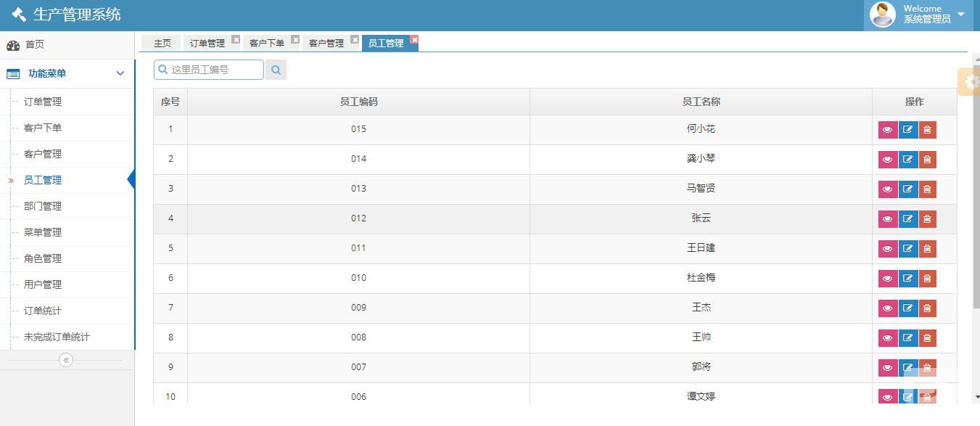Close the 员工管理 tab
The image size is (980, 426).
pos(414,39)
